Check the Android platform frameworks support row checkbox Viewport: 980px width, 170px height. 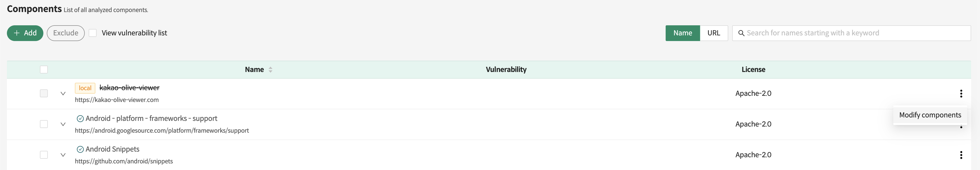coord(44,124)
